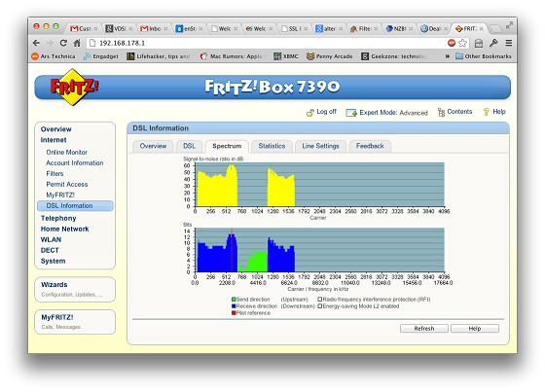Open the Line Settings tab
Viewport: 545px width, 392px height.
tap(320, 146)
